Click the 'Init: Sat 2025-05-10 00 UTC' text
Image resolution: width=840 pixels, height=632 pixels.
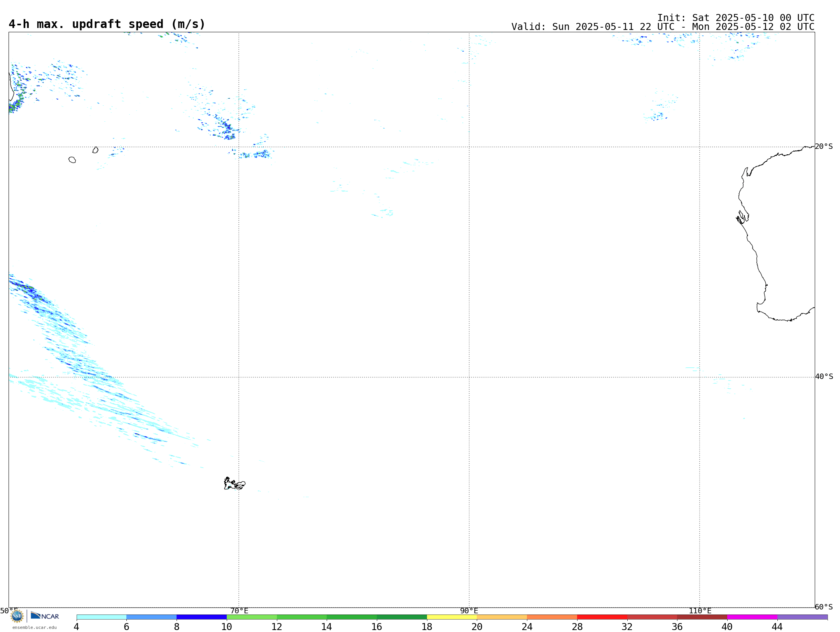(x=736, y=18)
